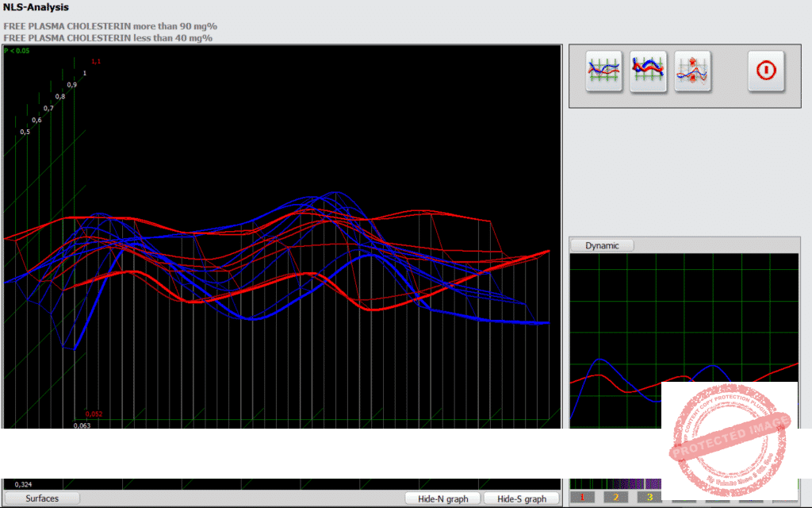Viewport: 812px width, 508px height.
Task: Hide the S graph
Action: [x=521, y=499]
